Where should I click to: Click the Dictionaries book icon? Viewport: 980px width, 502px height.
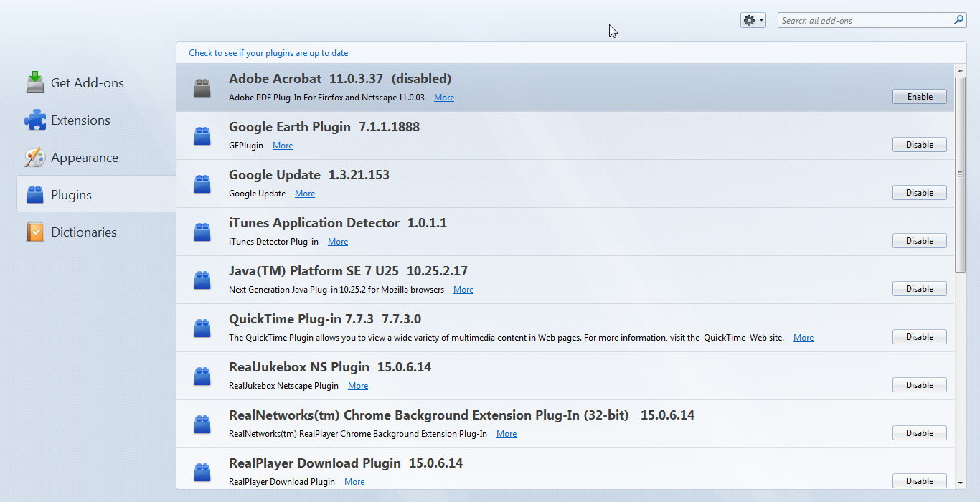(x=35, y=232)
